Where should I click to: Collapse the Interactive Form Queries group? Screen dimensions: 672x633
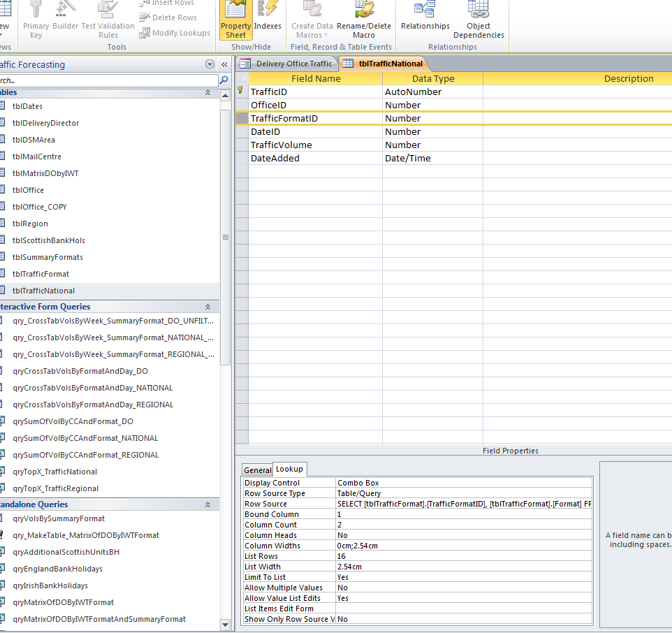click(x=207, y=307)
